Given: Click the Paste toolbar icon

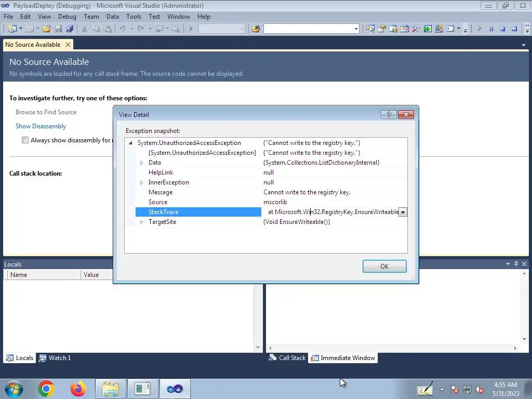Looking at the screenshot, I should [108, 29].
